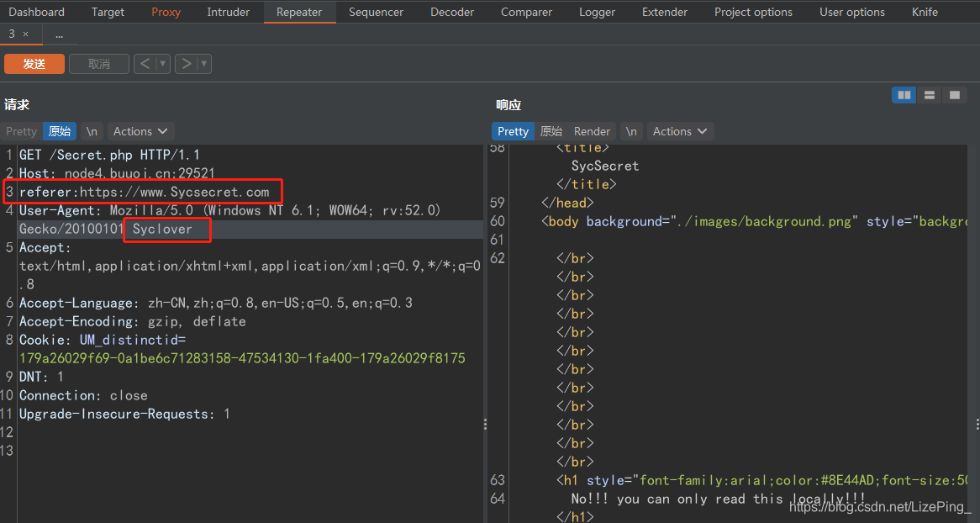The height and width of the screenshot is (523, 980).
Task: Open the Sequencer tab
Action: click(x=376, y=12)
